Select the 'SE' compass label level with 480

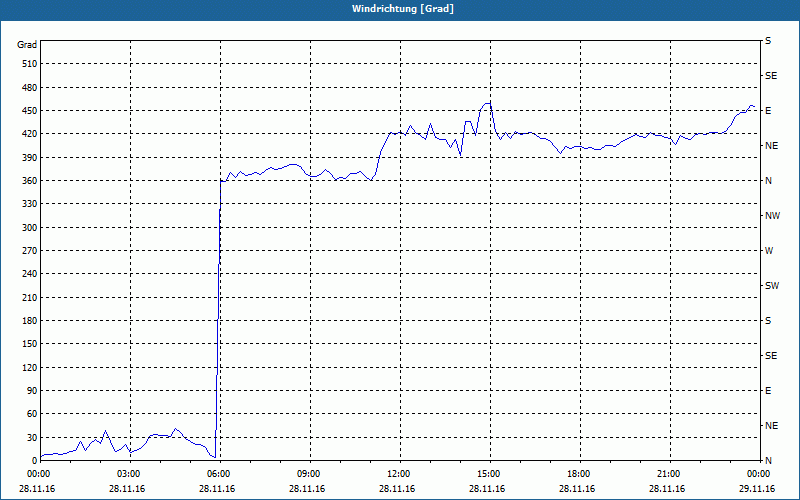(x=771, y=76)
